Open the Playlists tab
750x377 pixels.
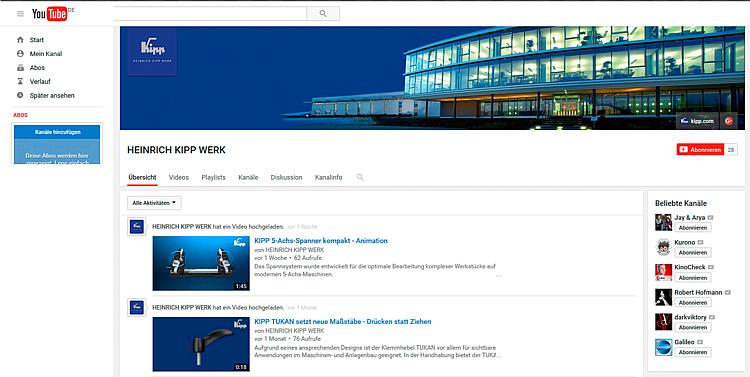pyautogui.click(x=213, y=177)
